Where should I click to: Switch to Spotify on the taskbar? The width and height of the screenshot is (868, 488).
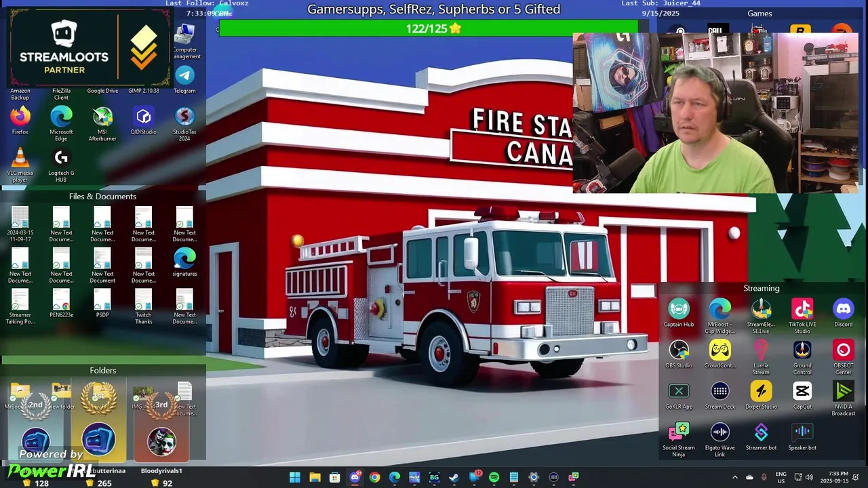(x=494, y=477)
